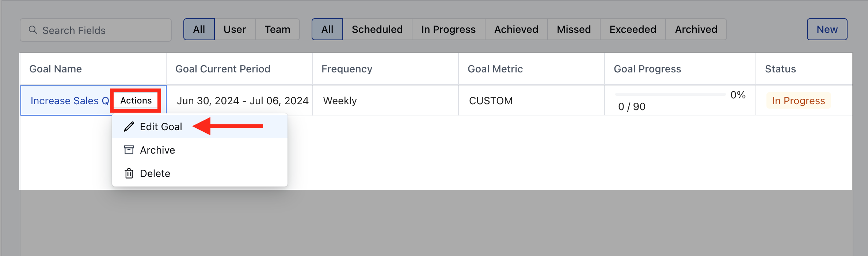868x256 pixels.
Task: Select the User filter tab
Action: coord(235,29)
